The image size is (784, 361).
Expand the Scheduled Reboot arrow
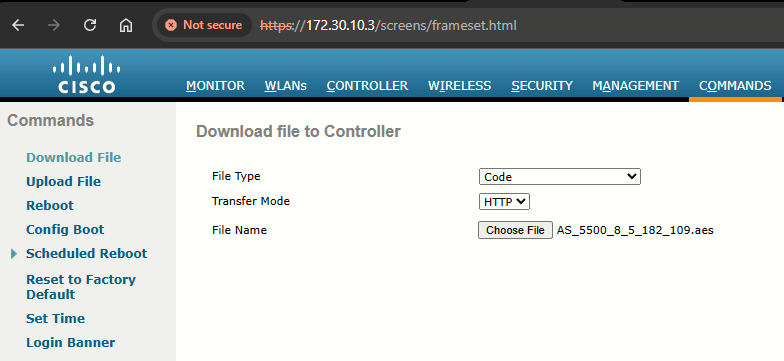click(x=14, y=254)
